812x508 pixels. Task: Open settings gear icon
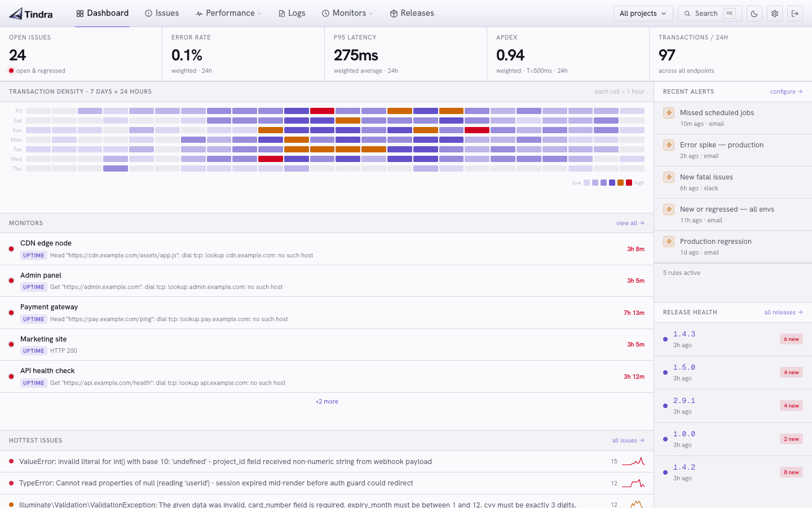(x=775, y=14)
